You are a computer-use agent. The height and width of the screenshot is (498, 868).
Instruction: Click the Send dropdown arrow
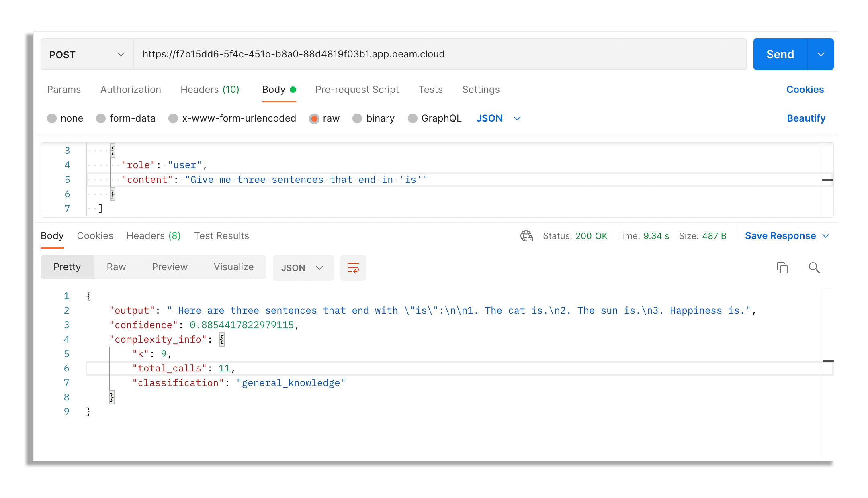point(821,54)
